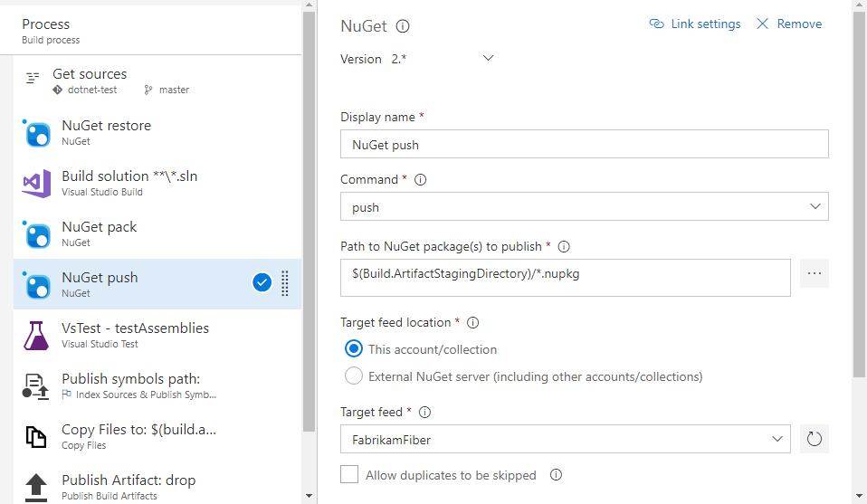The image size is (867, 504).
Task: Click the Publish Artifact upload arrow icon
Action: [x=36, y=488]
